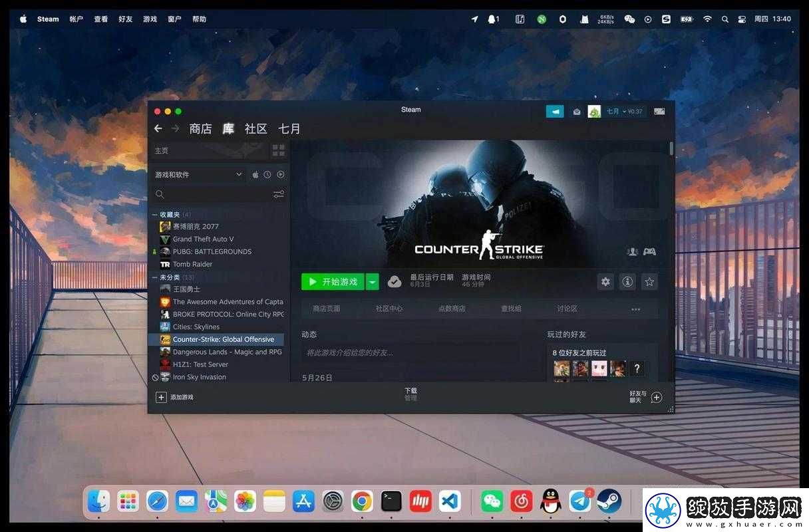Filter library by macOS Apple icon
This screenshot has width=809, height=532.
(255, 174)
